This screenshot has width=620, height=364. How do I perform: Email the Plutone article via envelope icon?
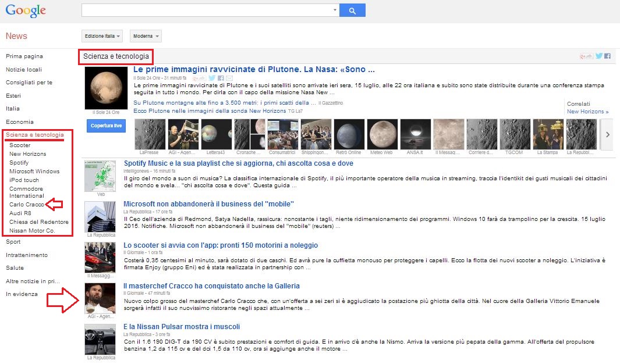coord(229,78)
